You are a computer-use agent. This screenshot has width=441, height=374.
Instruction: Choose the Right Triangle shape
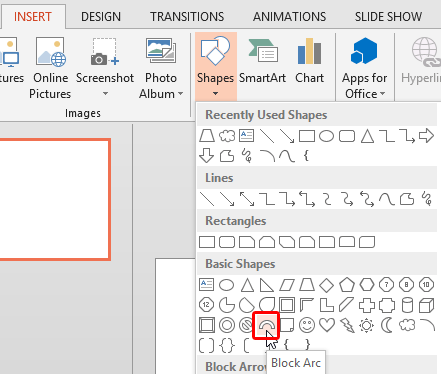pyautogui.click(x=267, y=285)
